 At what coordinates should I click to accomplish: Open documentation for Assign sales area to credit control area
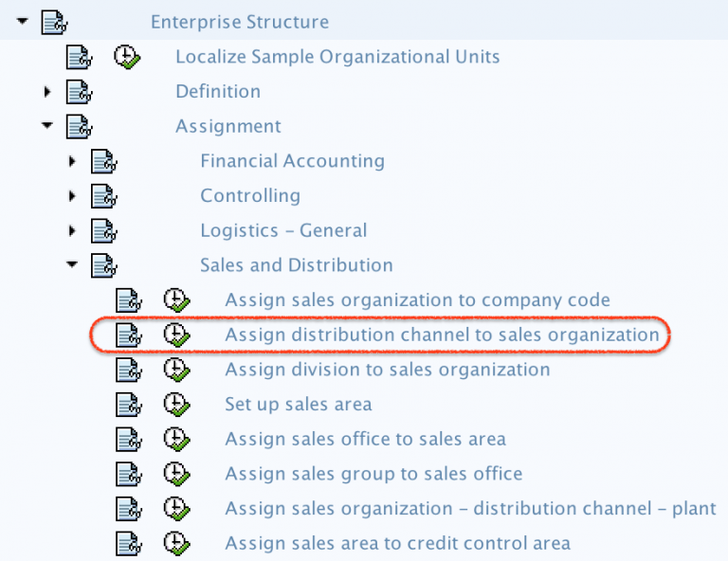129,544
